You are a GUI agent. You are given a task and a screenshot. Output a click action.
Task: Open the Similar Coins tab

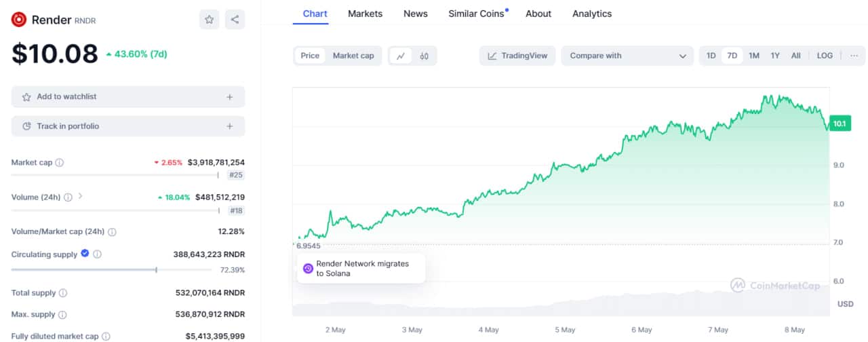coord(477,14)
